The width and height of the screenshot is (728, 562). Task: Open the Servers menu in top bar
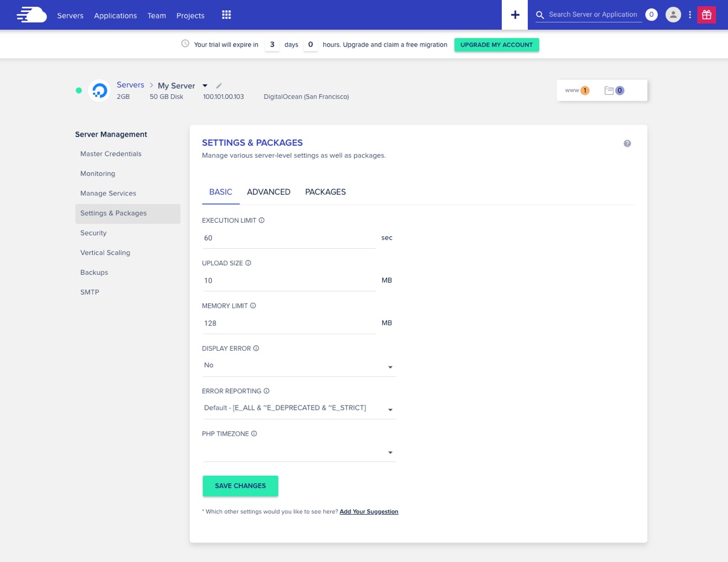coord(70,15)
